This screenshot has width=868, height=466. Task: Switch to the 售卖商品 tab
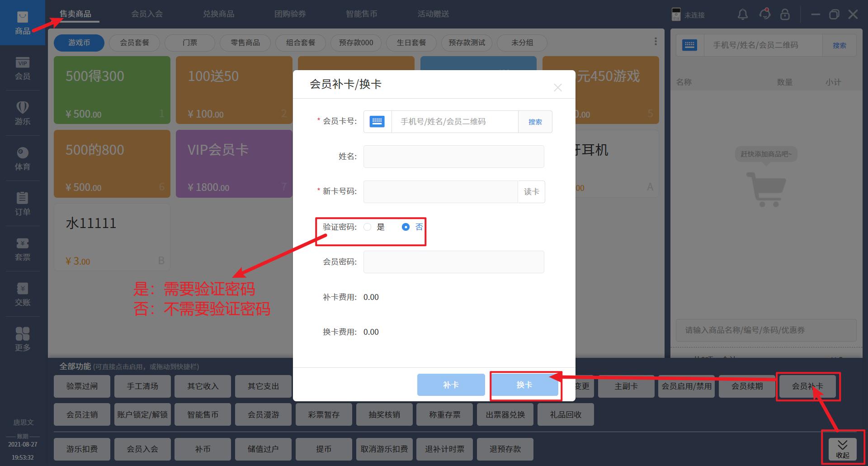[x=75, y=14]
